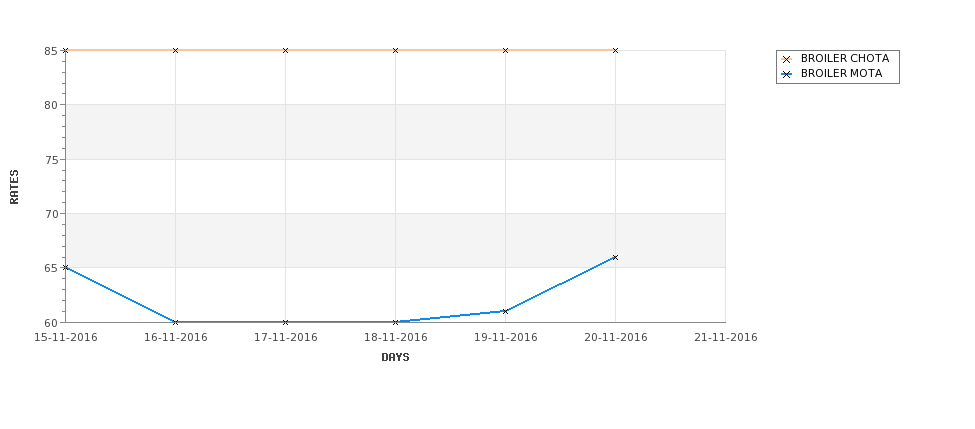The image size is (975, 429).
Task: Select BROILER MOTA point on 15-11-2016
Action: 65,267
